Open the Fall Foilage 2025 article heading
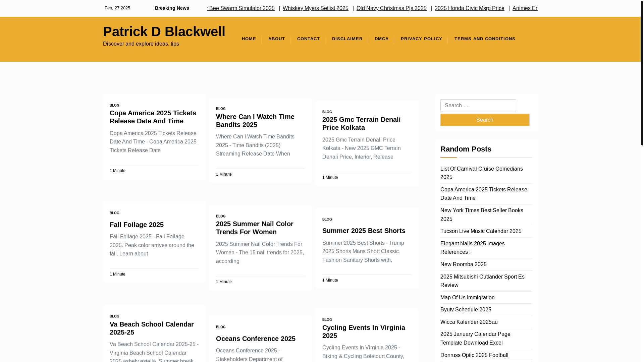The image size is (644, 362). (x=137, y=225)
